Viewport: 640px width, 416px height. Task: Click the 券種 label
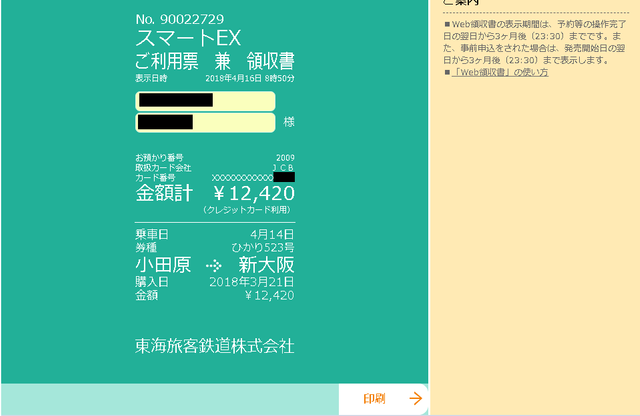pos(146,247)
